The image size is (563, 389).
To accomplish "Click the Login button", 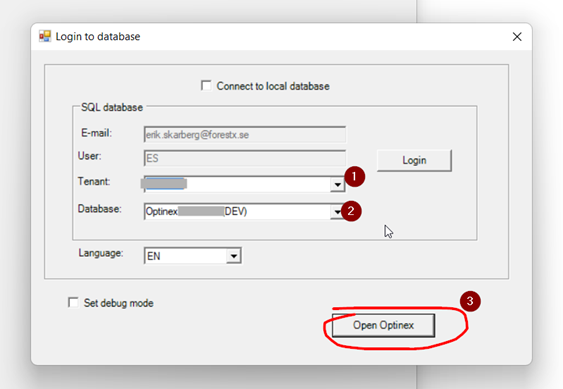I will 414,160.
